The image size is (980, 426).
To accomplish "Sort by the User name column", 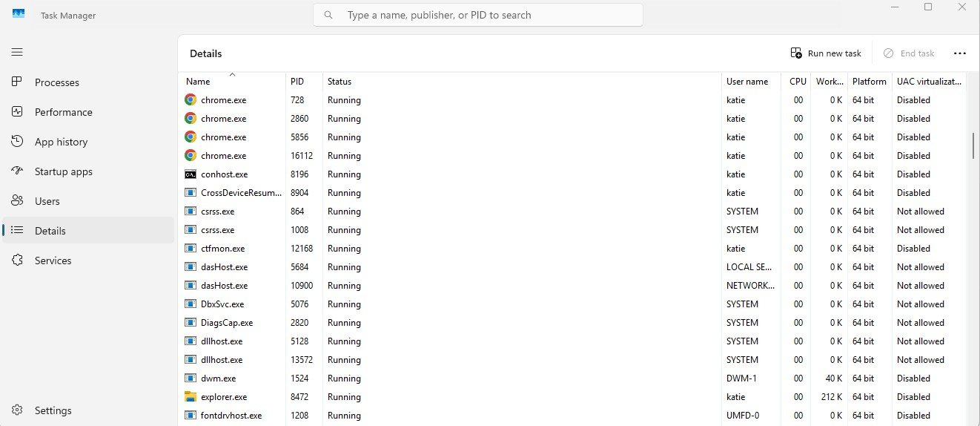I will 747,82.
